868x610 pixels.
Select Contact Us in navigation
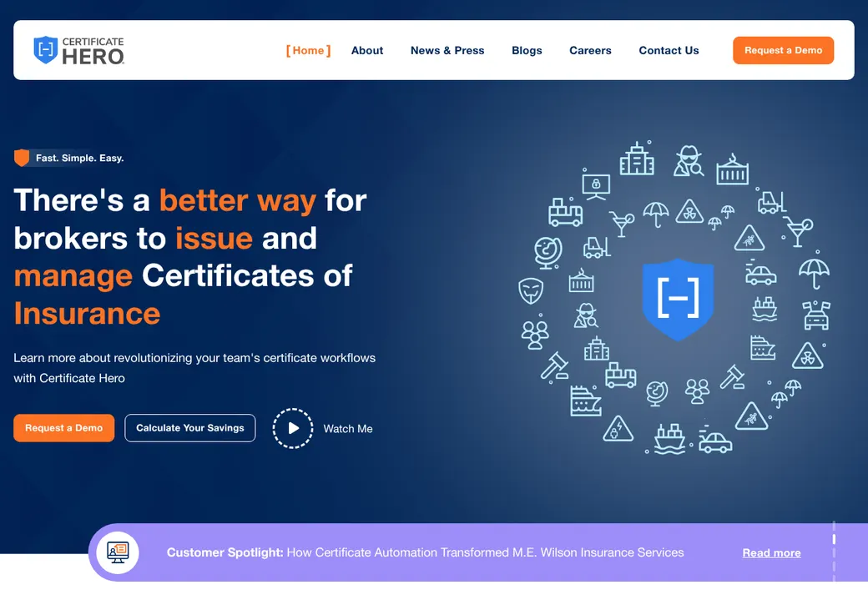(669, 50)
